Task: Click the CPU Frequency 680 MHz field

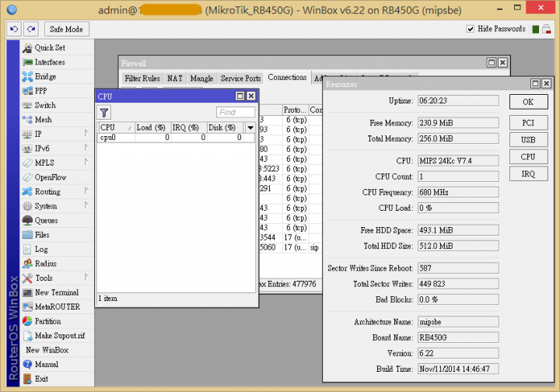Action: click(x=458, y=192)
